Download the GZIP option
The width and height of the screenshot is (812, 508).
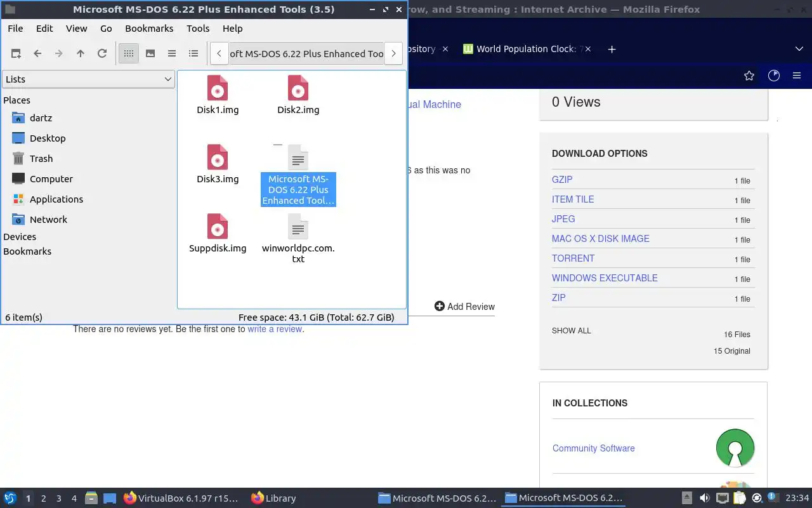pyautogui.click(x=562, y=180)
